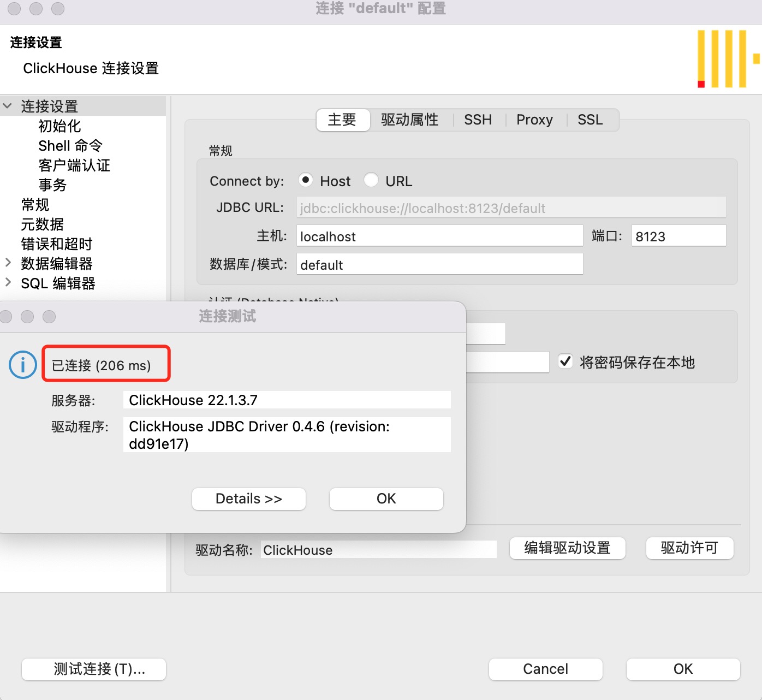Click the 驱动名称 ClickHouse value
The height and width of the screenshot is (700, 762).
click(x=379, y=549)
